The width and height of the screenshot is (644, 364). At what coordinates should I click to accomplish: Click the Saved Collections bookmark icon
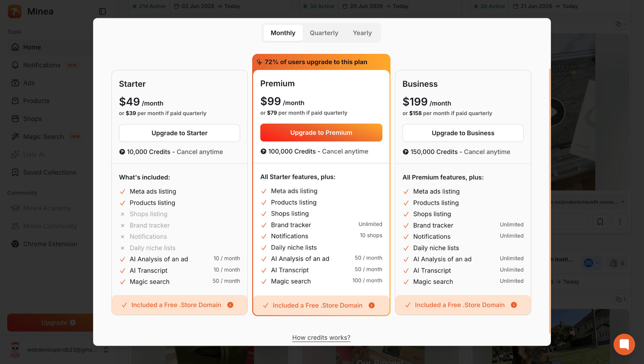pos(15,172)
